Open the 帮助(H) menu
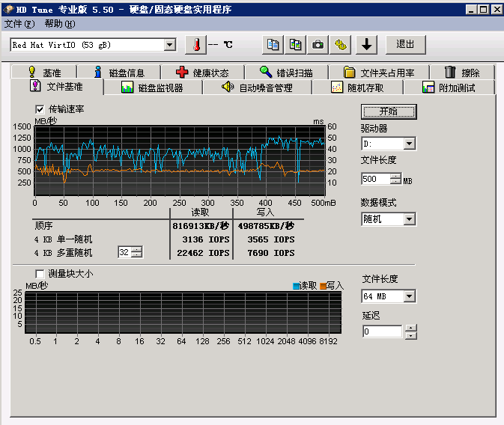The image size is (504, 425). (x=60, y=24)
